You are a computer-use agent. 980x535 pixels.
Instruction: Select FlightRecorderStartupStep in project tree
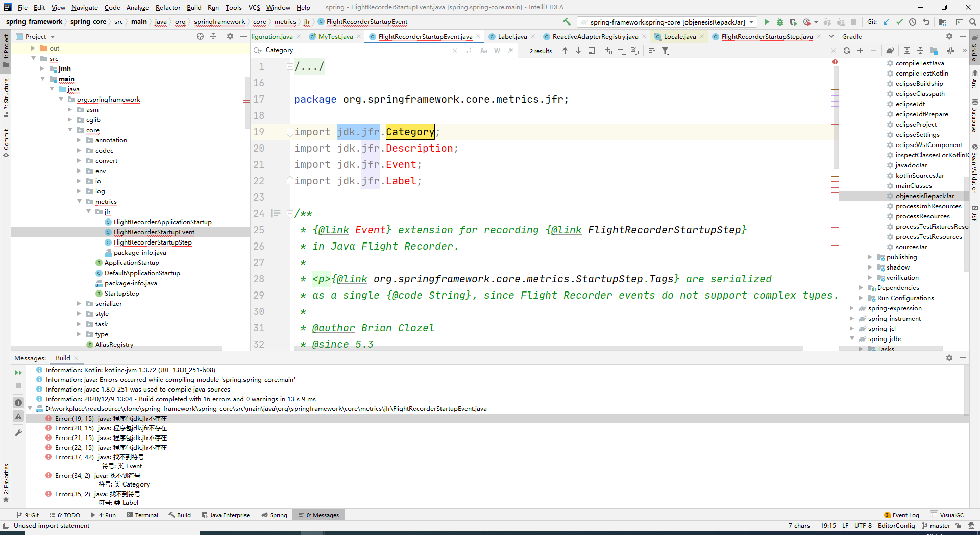[153, 242]
